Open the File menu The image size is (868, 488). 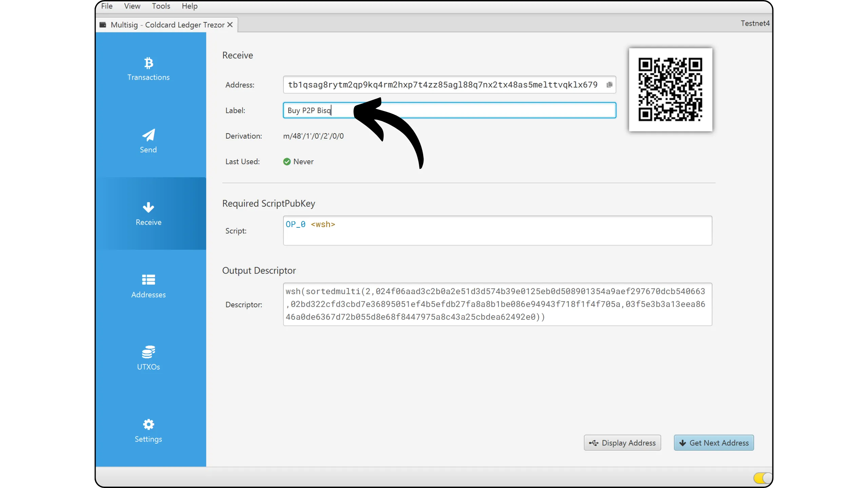click(x=106, y=6)
